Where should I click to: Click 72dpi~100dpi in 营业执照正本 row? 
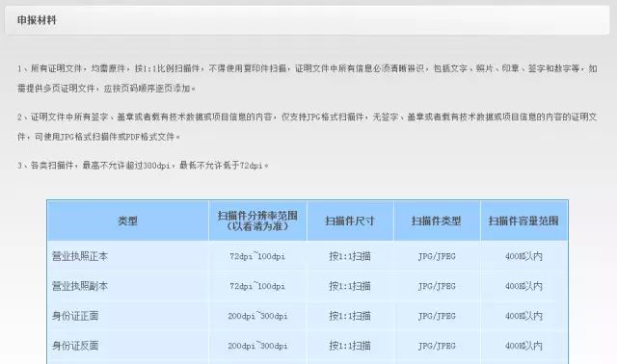pyautogui.click(x=257, y=256)
